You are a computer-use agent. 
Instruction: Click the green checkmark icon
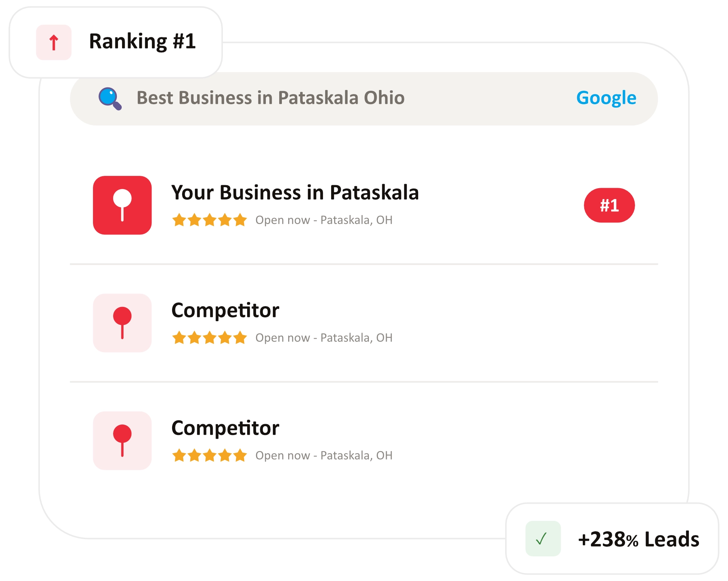543,538
